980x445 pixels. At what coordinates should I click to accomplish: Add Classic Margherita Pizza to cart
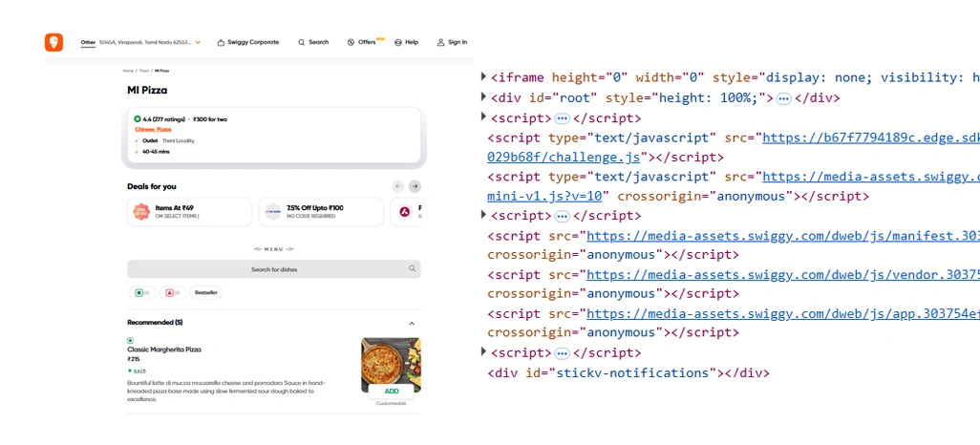pyautogui.click(x=391, y=391)
